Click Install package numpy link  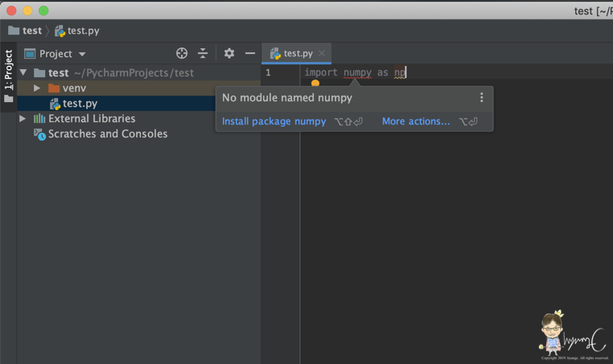[x=274, y=121]
